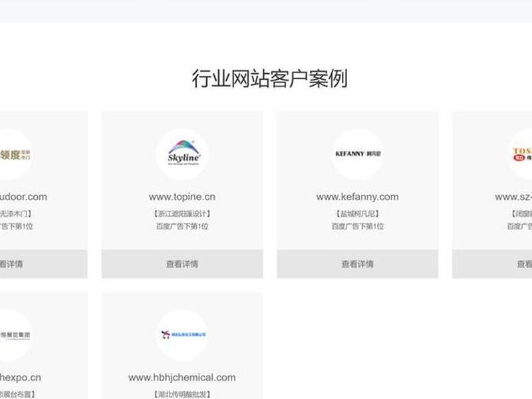
Task: Click 查看详情 under udoor.com
Action: pos(43,264)
